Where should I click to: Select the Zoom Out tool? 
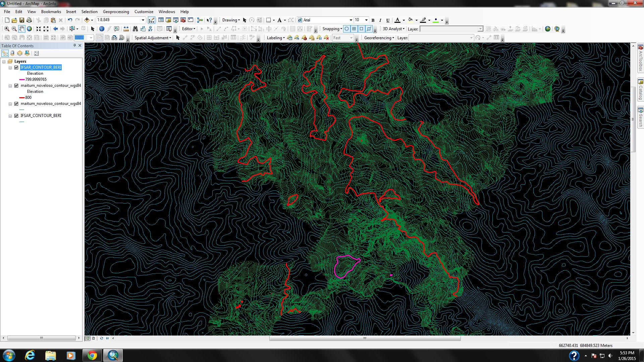pyautogui.click(x=14, y=29)
